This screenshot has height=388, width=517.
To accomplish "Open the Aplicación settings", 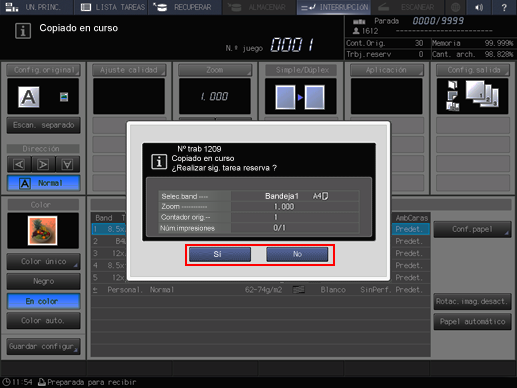I will tap(387, 70).
